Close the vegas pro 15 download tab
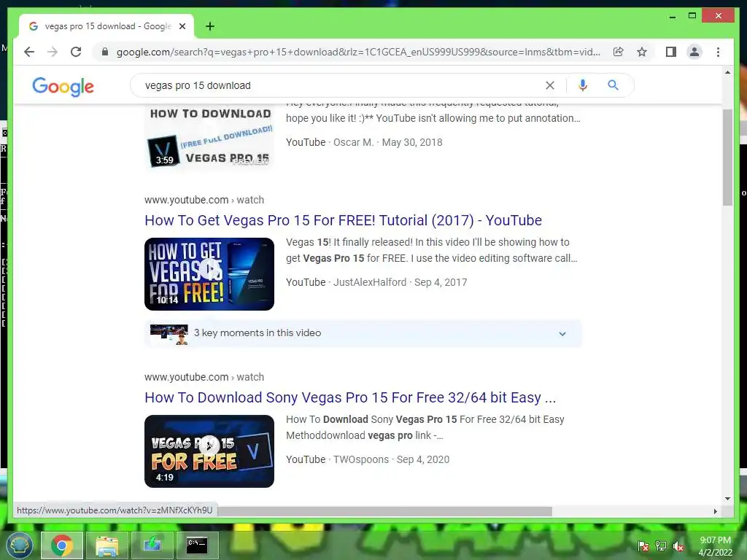This screenshot has height=560, width=747. point(182,26)
